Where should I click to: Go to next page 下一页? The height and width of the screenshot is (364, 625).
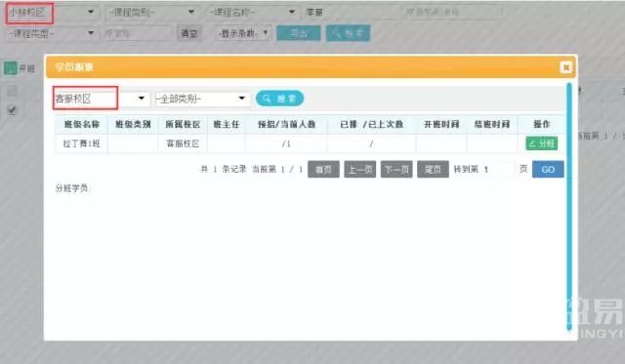(396, 169)
